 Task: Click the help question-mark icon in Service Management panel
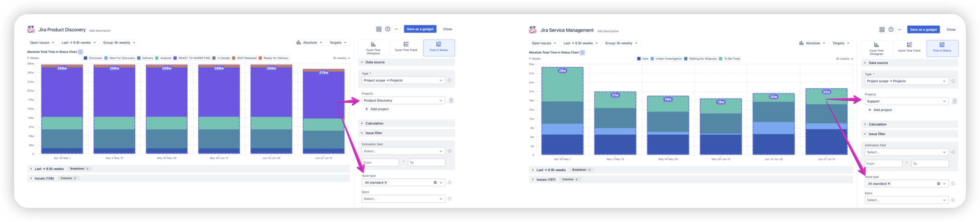(891, 29)
